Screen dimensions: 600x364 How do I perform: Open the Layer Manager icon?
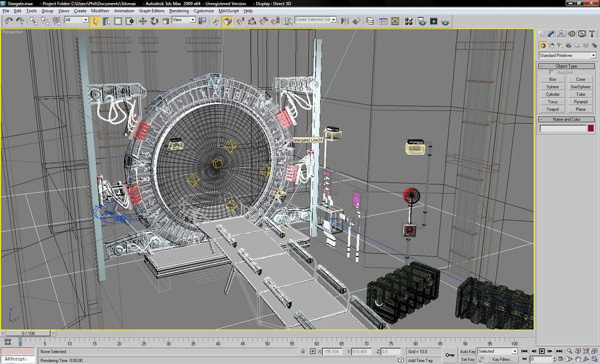click(x=370, y=21)
